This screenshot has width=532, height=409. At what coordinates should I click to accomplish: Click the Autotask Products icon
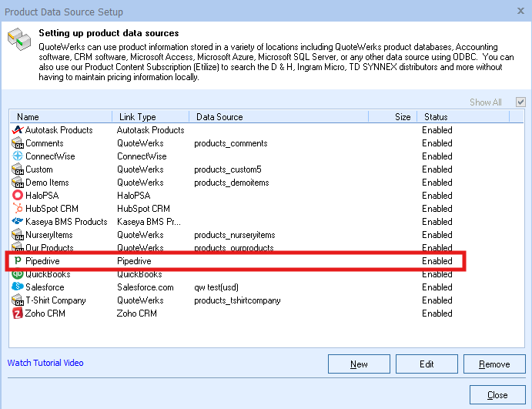coord(18,130)
